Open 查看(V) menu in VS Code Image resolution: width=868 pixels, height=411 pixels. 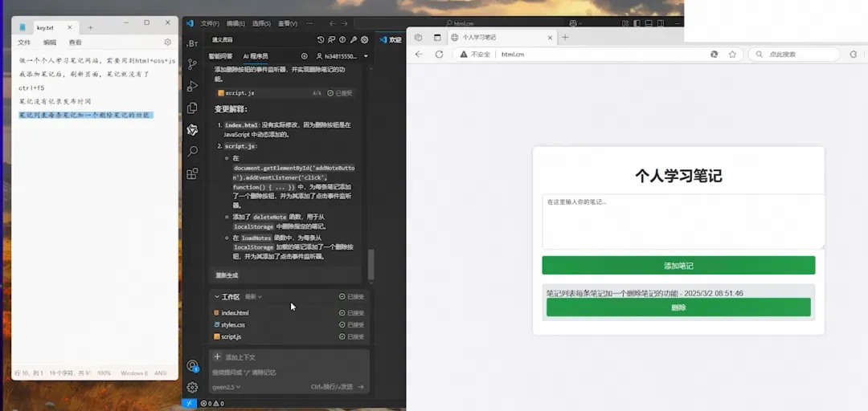287,23
